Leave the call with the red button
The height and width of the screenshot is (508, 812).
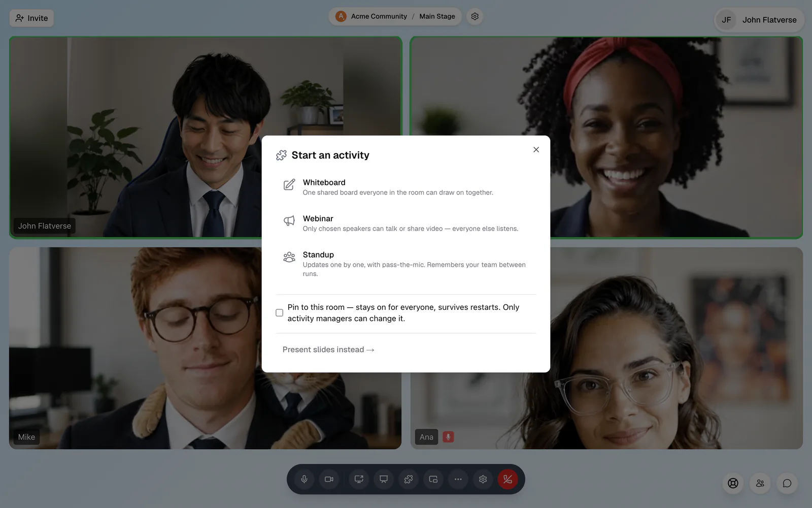[x=507, y=479]
